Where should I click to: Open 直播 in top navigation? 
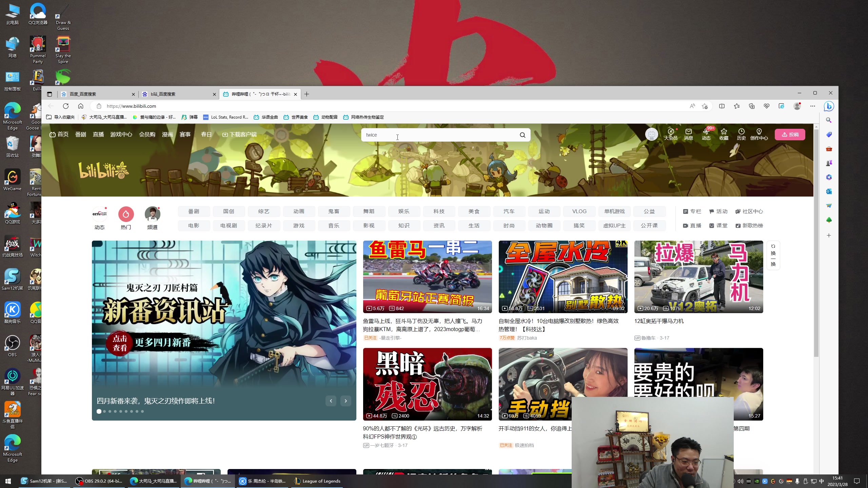(x=98, y=135)
